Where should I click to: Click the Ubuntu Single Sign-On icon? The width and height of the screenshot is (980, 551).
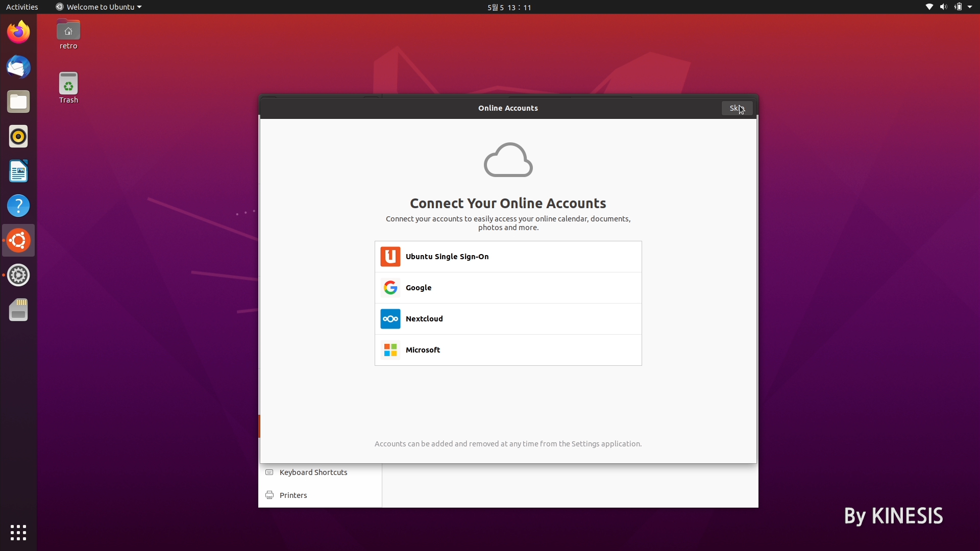tap(390, 257)
